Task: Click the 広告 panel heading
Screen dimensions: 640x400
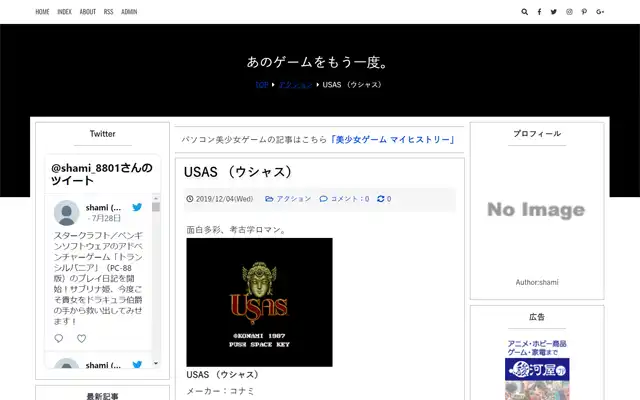Action: (537, 317)
